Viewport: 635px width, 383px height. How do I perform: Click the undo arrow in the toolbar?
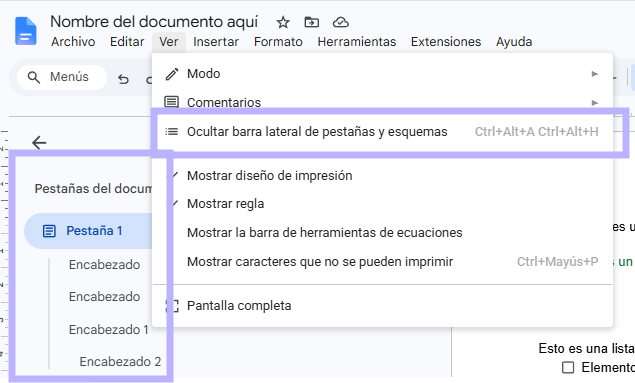click(x=123, y=79)
